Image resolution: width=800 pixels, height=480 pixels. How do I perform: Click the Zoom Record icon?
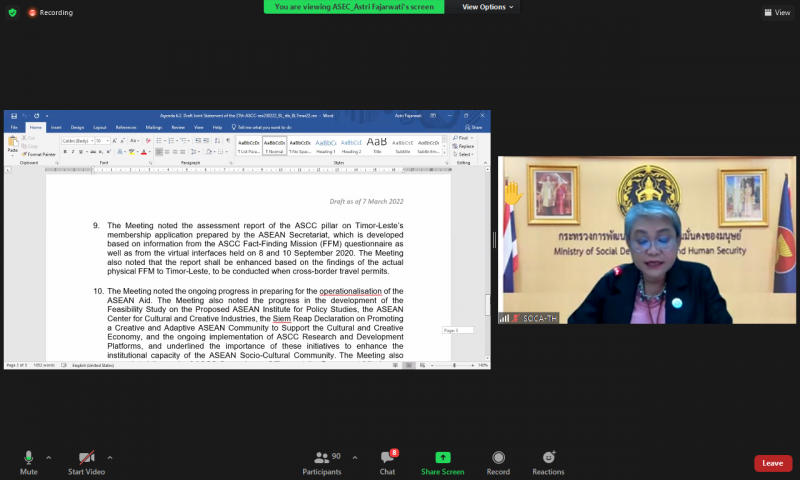point(498,457)
